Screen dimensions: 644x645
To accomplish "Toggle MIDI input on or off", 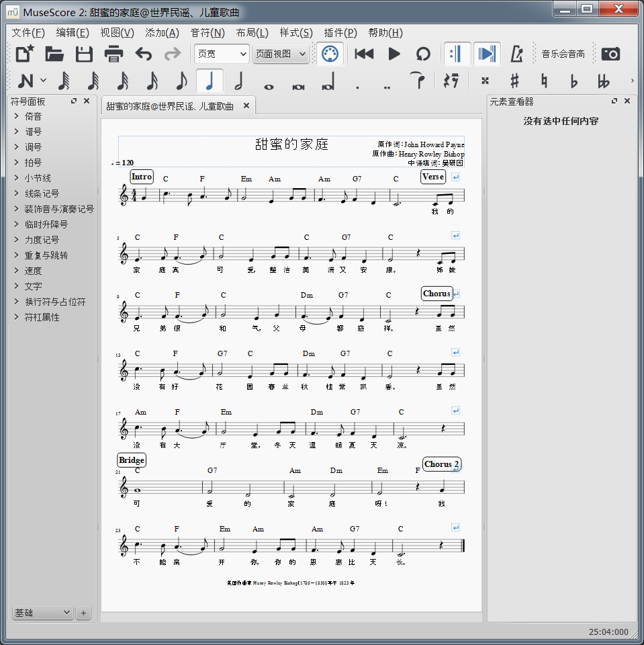I will 329,54.
